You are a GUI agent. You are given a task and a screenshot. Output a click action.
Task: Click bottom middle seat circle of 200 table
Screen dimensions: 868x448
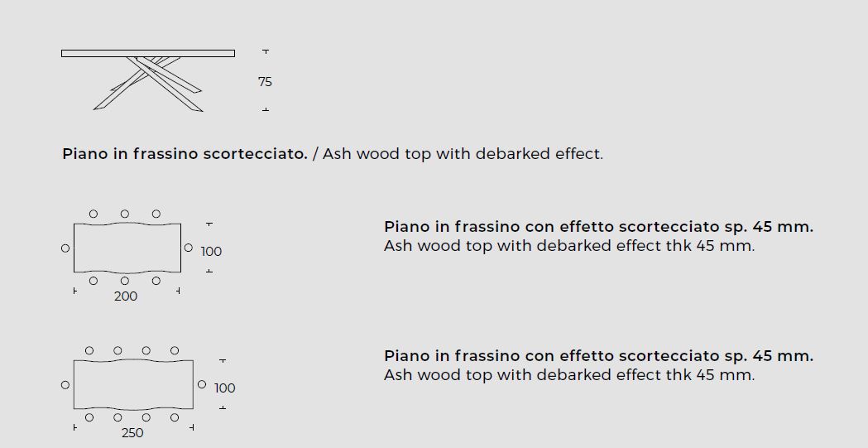(125, 281)
